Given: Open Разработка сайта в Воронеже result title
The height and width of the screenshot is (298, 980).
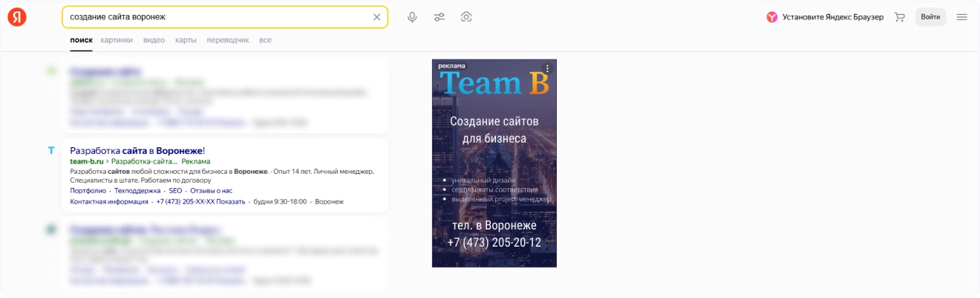Looking at the screenshot, I should [137, 150].
